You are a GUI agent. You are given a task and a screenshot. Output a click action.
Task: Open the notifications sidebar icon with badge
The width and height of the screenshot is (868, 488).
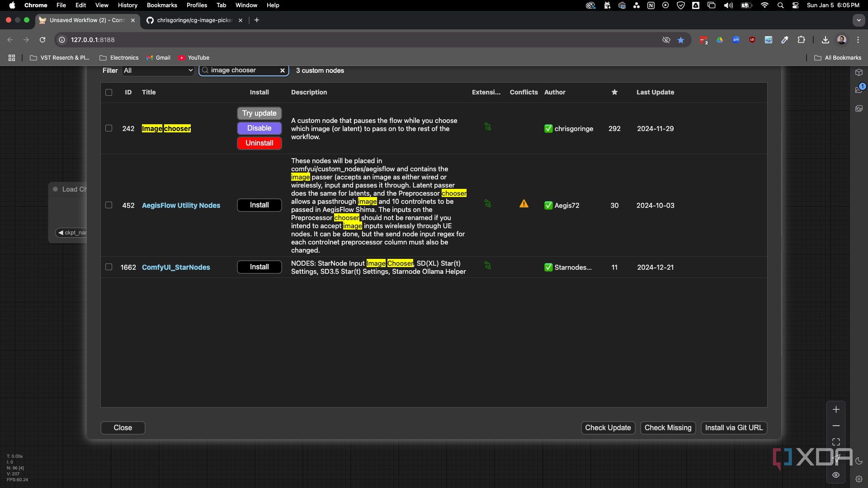click(859, 89)
